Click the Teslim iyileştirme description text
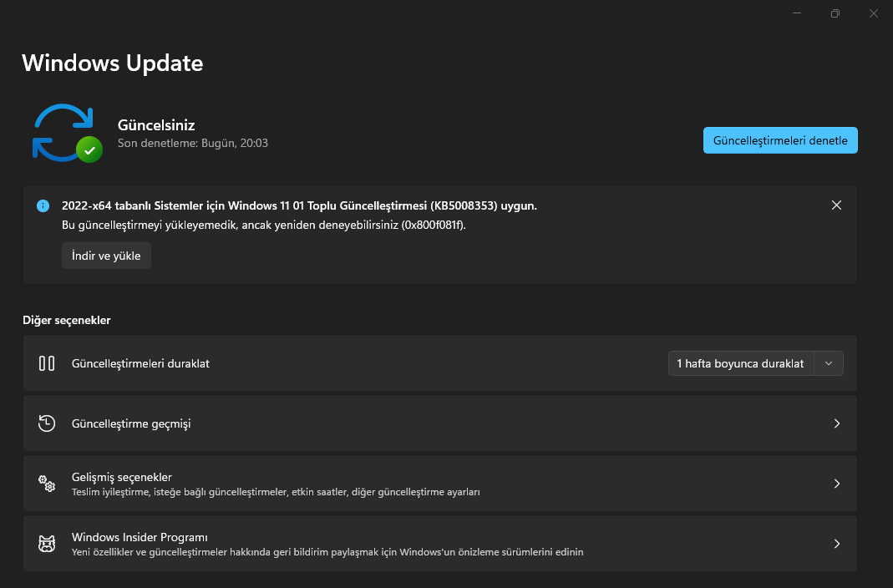 click(x=276, y=492)
